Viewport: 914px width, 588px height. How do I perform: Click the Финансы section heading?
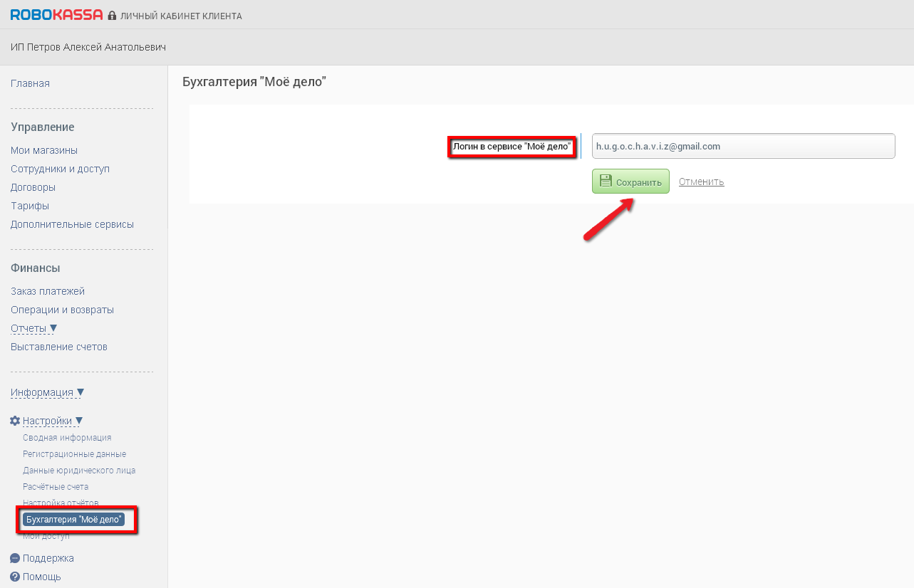(36, 268)
